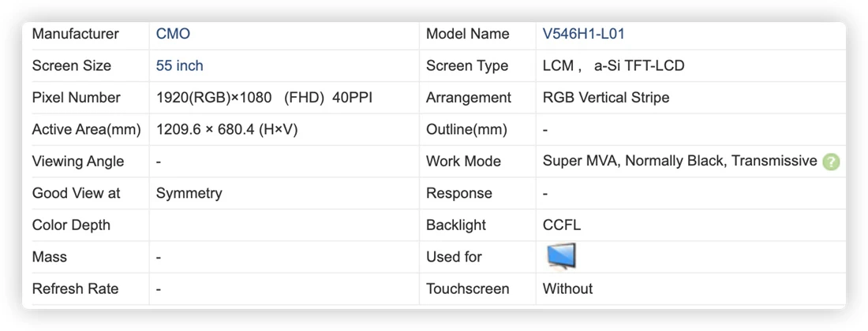Click the 'Manufacturer' label
The image size is (868, 331).
(75, 34)
